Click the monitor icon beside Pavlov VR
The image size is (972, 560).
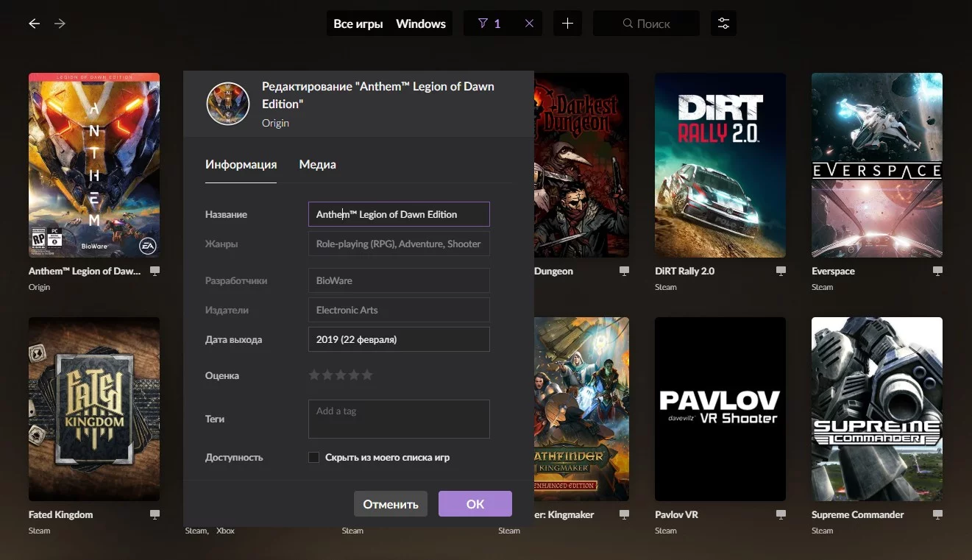(x=781, y=514)
